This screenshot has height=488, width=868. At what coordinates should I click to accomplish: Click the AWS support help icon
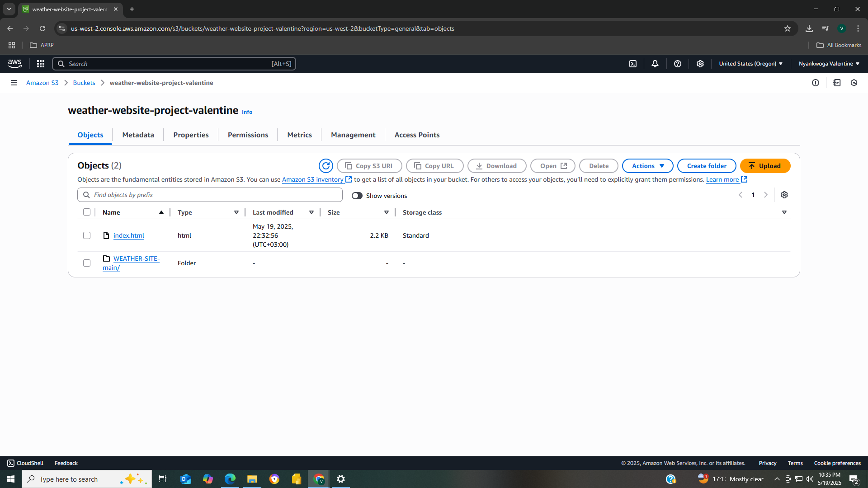677,64
